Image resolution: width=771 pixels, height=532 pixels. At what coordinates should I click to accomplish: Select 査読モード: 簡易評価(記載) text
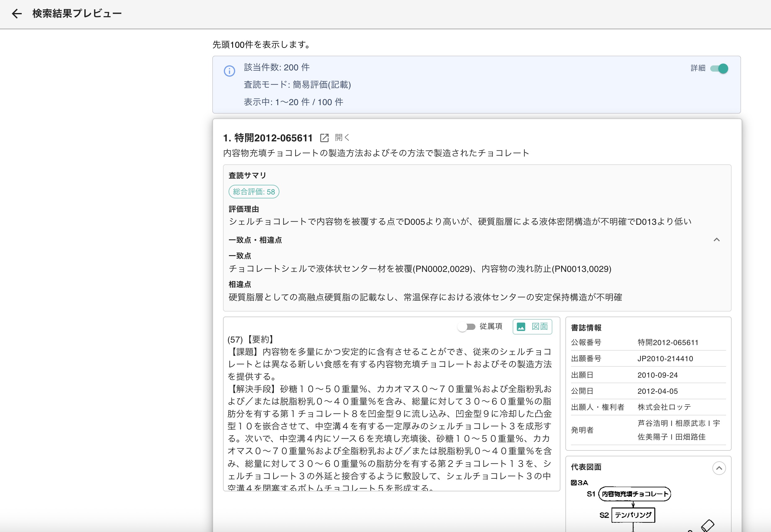pos(297,85)
